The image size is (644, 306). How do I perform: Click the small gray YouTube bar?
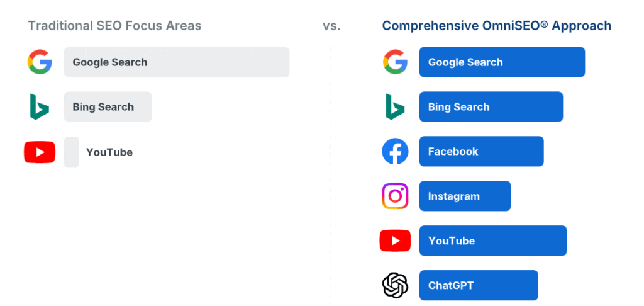(72, 152)
